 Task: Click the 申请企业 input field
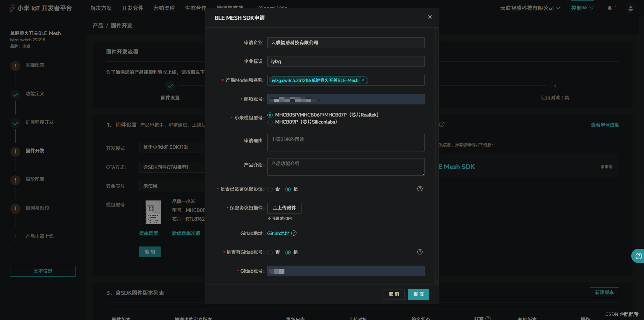(x=346, y=43)
